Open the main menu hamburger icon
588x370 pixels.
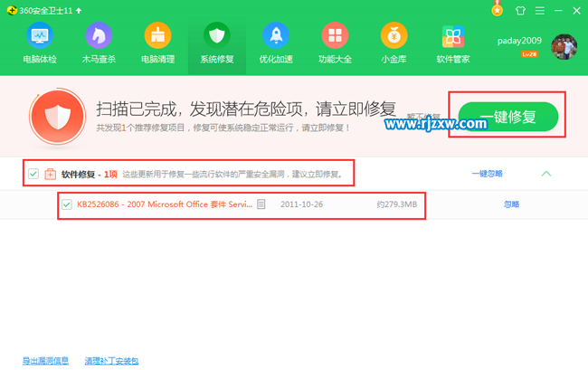(x=540, y=11)
